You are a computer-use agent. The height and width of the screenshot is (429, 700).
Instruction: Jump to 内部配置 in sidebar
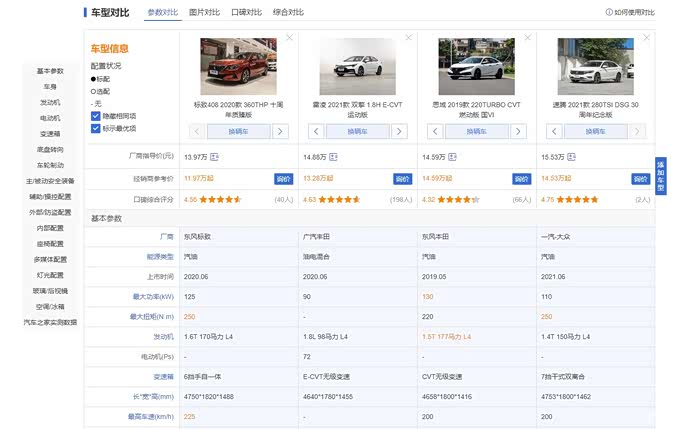coord(50,228)
